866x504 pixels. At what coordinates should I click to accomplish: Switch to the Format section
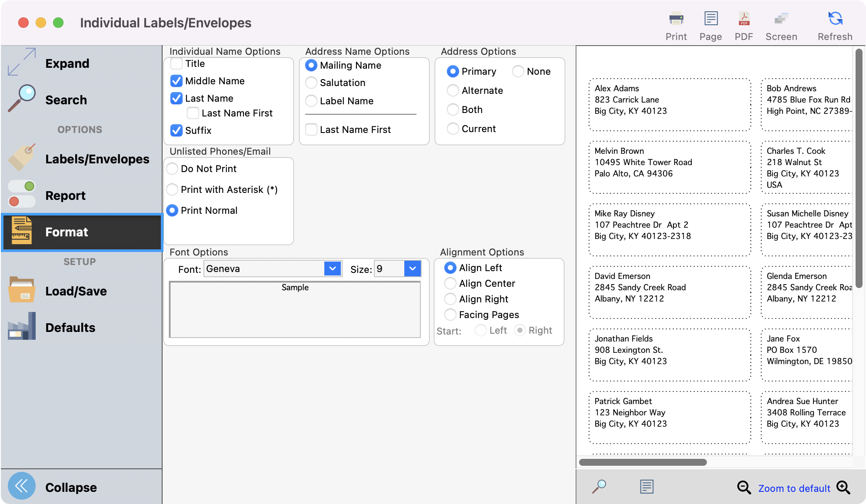(66, 232)
